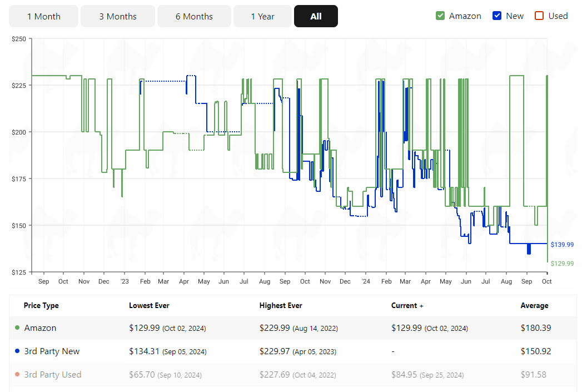
Task: Select the Amazon row label in table
Action: pos(40,328)
